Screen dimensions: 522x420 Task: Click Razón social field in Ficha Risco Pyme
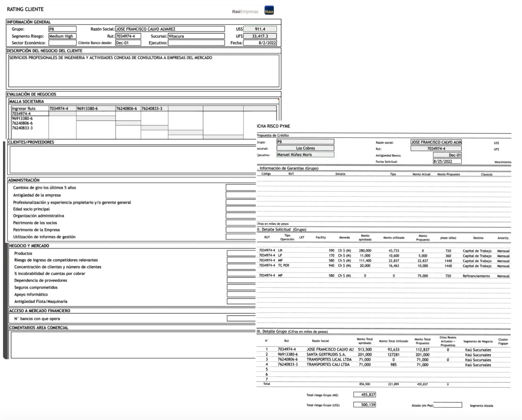[x=436, y=142]
